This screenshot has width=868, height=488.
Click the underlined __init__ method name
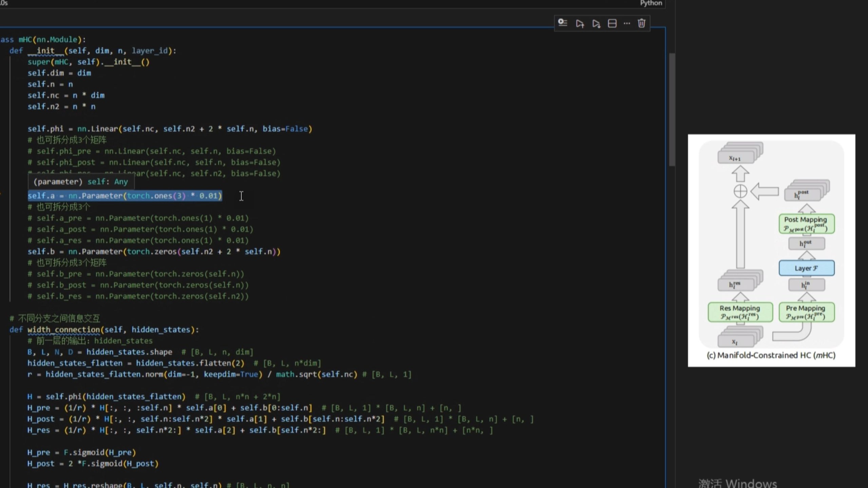(45, 51)
